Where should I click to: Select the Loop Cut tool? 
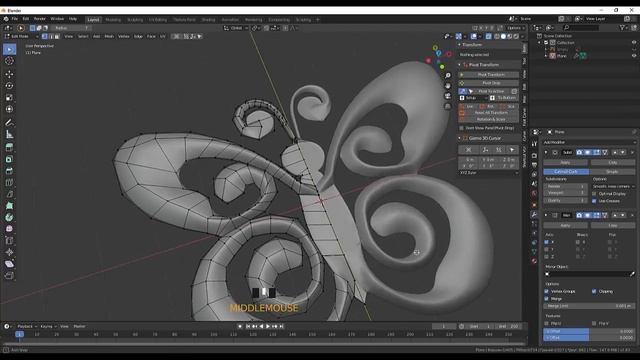coord(9,182)
